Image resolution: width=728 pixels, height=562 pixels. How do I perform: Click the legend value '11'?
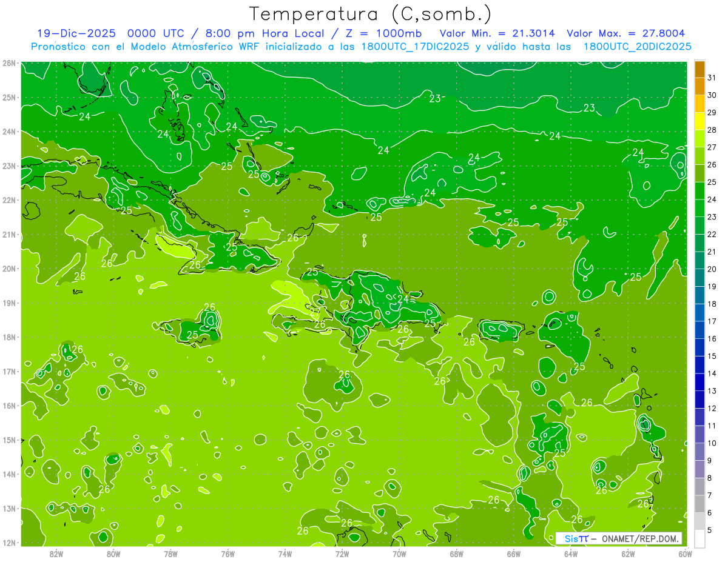pyautogui.click(x=712, y=426)
